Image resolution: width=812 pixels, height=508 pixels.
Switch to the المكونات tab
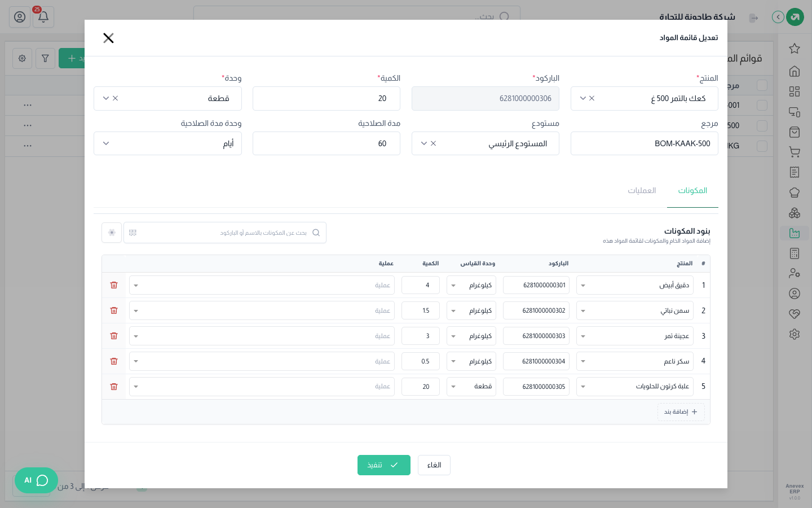point(692,191)
